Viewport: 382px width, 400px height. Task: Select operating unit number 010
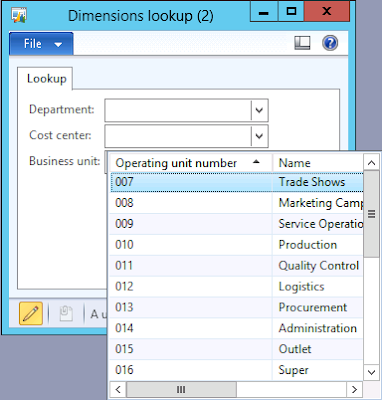pos(191,245)
